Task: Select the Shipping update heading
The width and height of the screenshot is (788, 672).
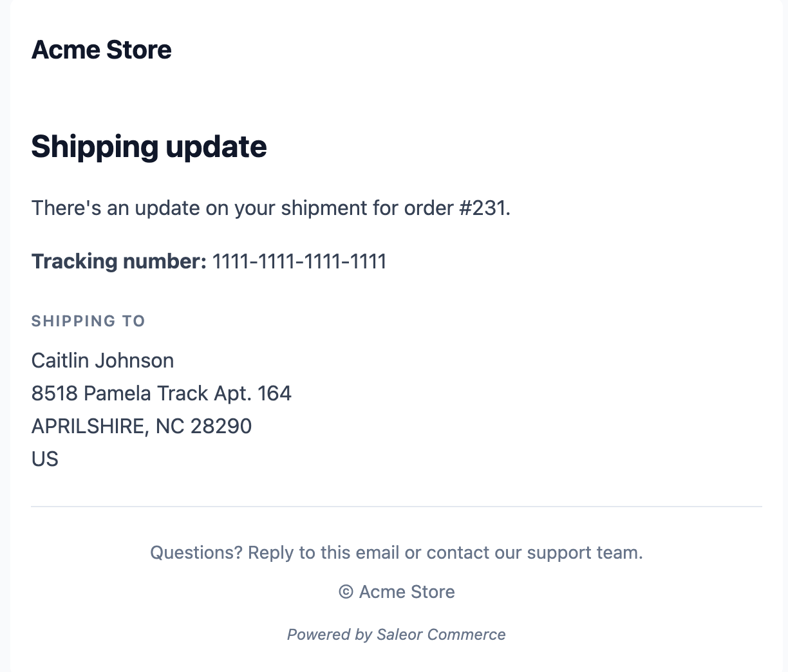Action: (x=149, y=147)
